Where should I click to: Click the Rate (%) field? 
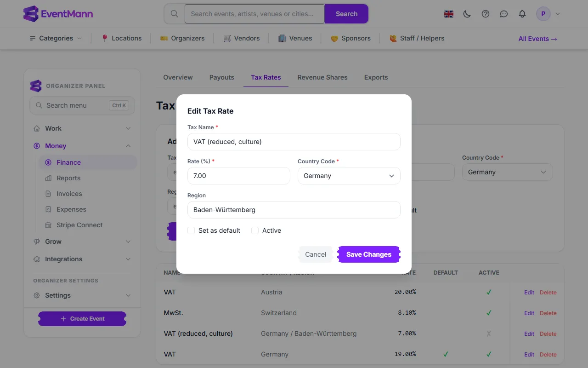click(239, 176)
